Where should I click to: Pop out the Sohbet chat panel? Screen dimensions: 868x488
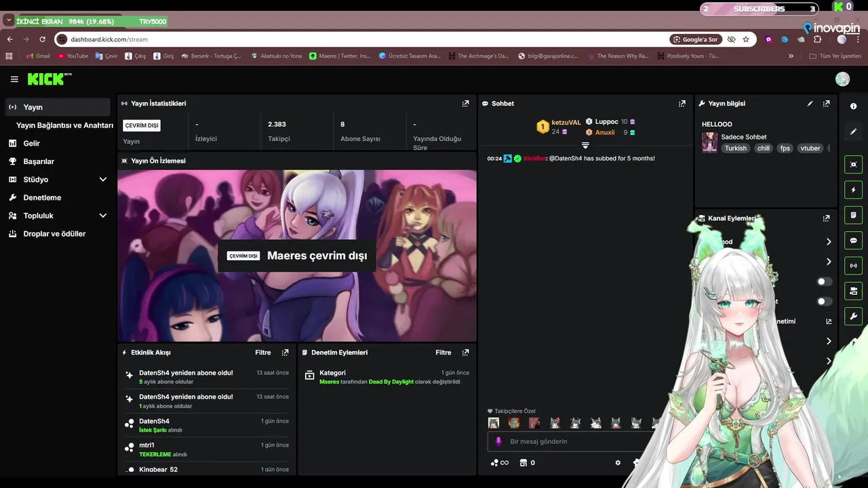(x=682, y=104)
